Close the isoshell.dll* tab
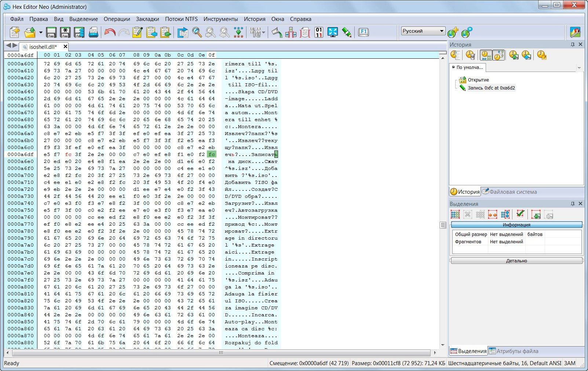588x371 pixels. click(65, 46)
